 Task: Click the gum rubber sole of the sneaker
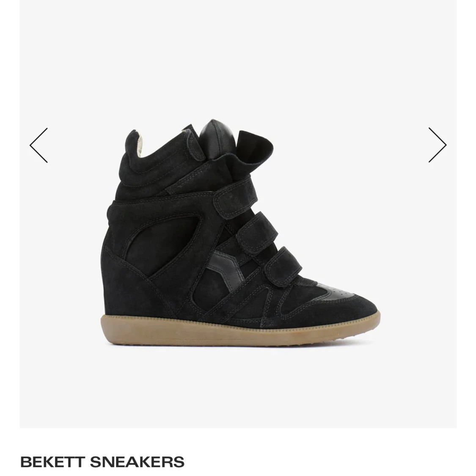click(240, 331)
